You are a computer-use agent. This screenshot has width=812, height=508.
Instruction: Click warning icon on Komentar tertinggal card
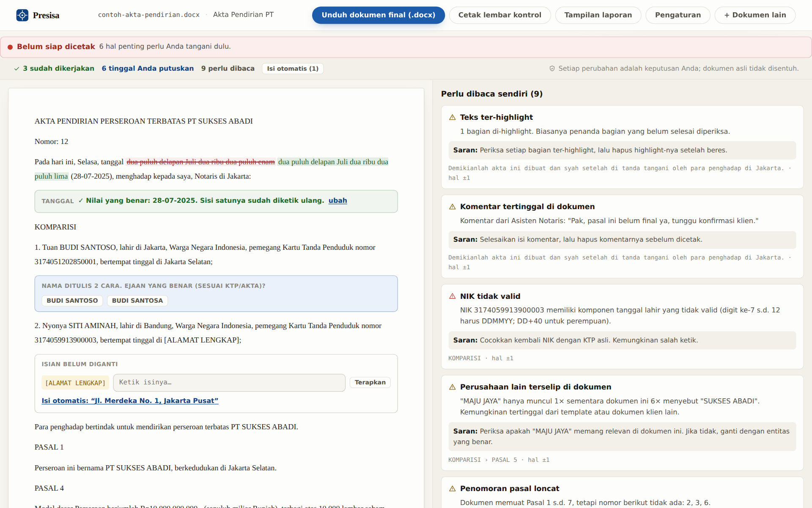452,207
